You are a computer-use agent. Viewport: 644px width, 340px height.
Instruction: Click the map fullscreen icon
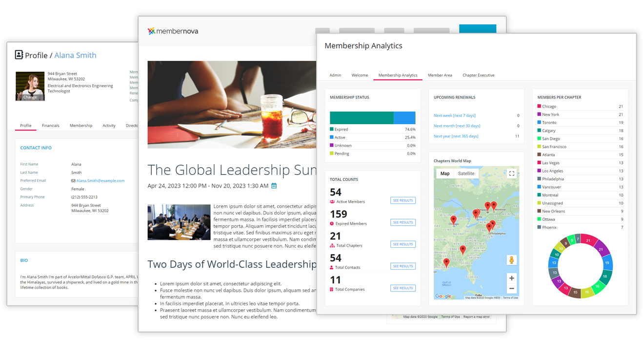511,173
